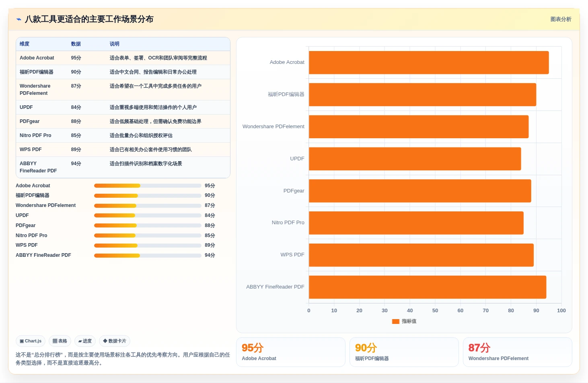The image size is (588, 383).
Task: Click the PDFgear chart bar
Action: point(420,191)
